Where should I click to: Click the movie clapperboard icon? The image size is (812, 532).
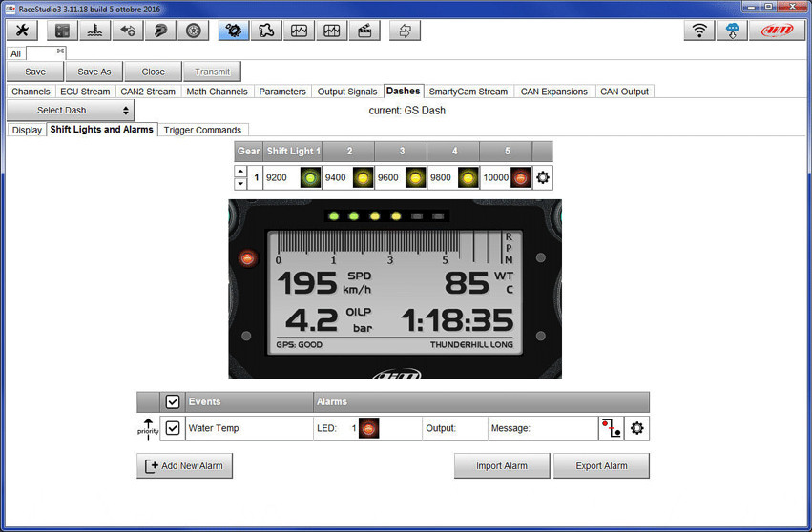tap(364, 31)
